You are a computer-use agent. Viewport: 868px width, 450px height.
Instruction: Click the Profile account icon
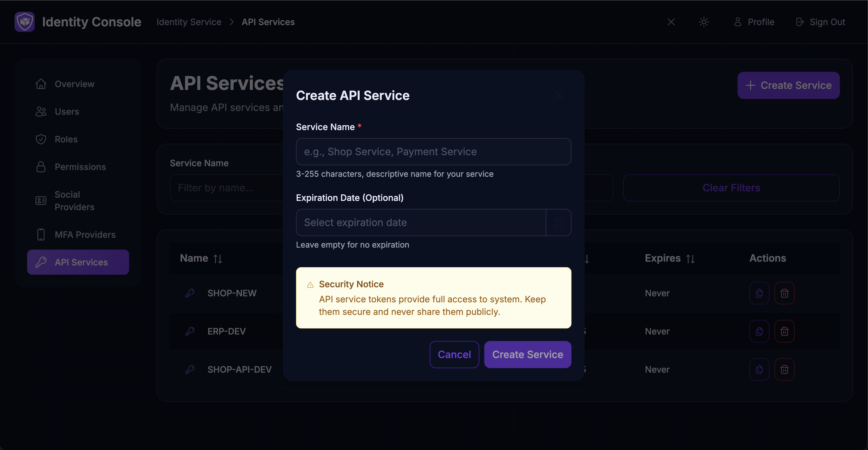(x=738, y=22)
